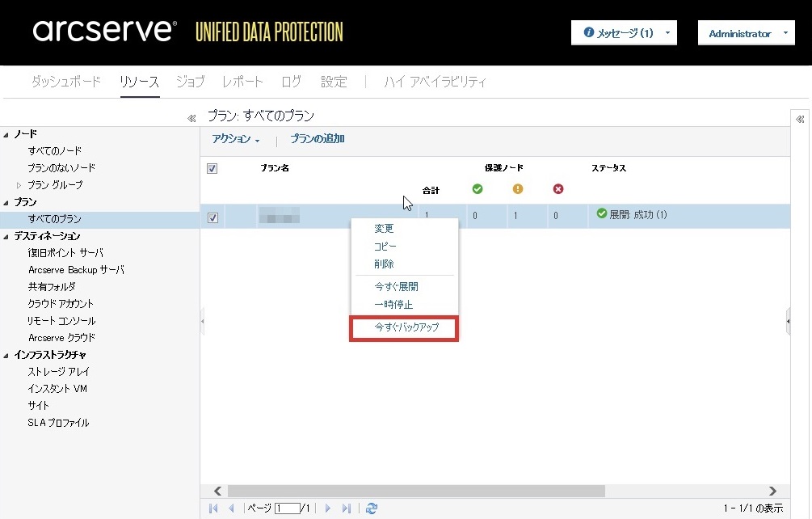This screenshot has width=812, height=519.
Task: Select ストレージ アレイ in the tree
Action: [58, 371]
